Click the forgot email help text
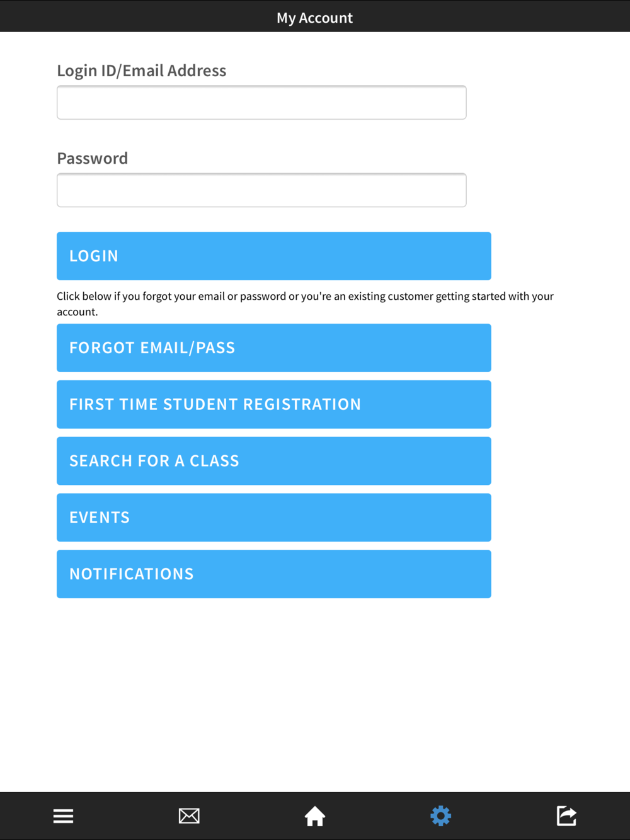Screen dimensions: 630x840 [305, 304]
